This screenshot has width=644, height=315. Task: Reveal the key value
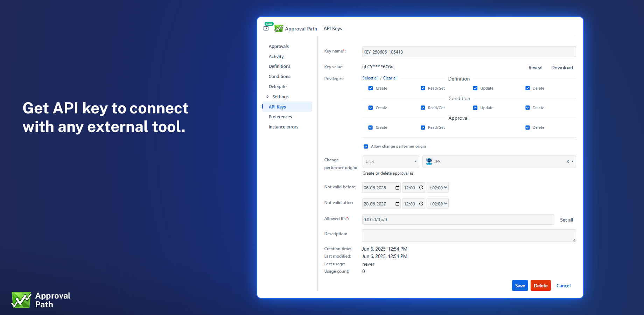535,68
